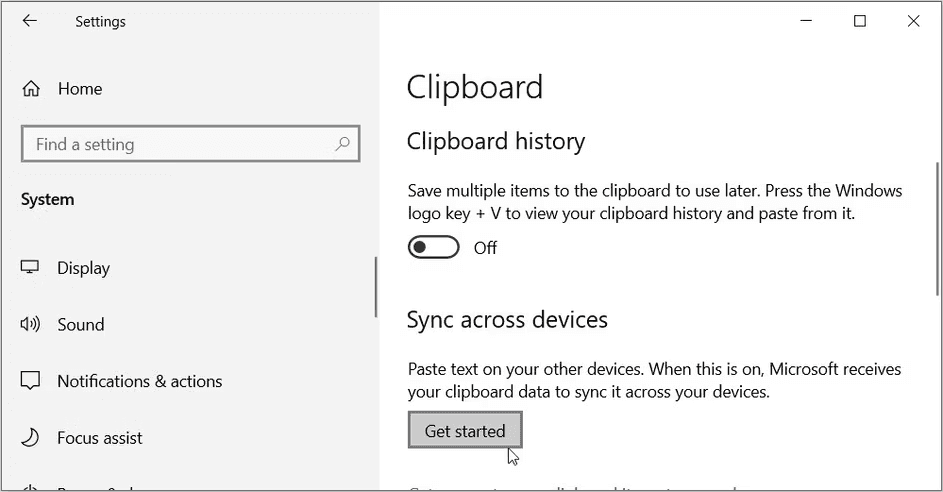This screenshot has height=492, width=943.
Task: Click the sidebar navigation scrollbar
Action: (x=376, y=288)
